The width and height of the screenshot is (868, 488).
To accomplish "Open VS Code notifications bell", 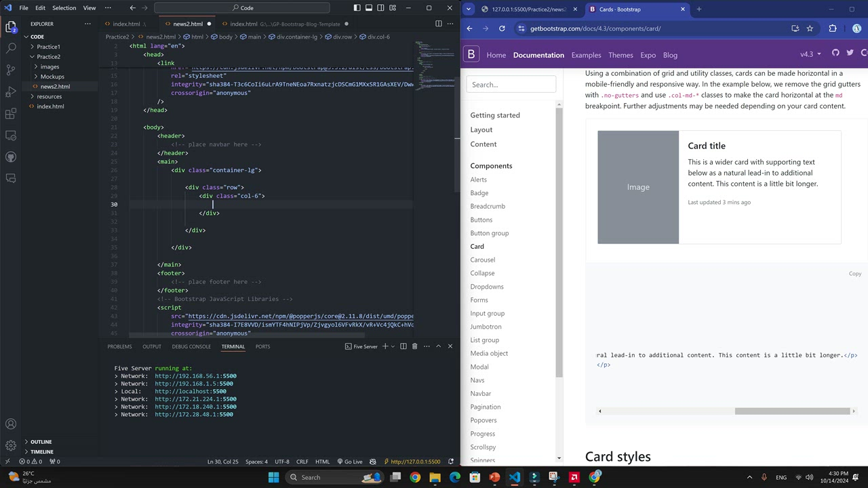I will pos(452,462).
